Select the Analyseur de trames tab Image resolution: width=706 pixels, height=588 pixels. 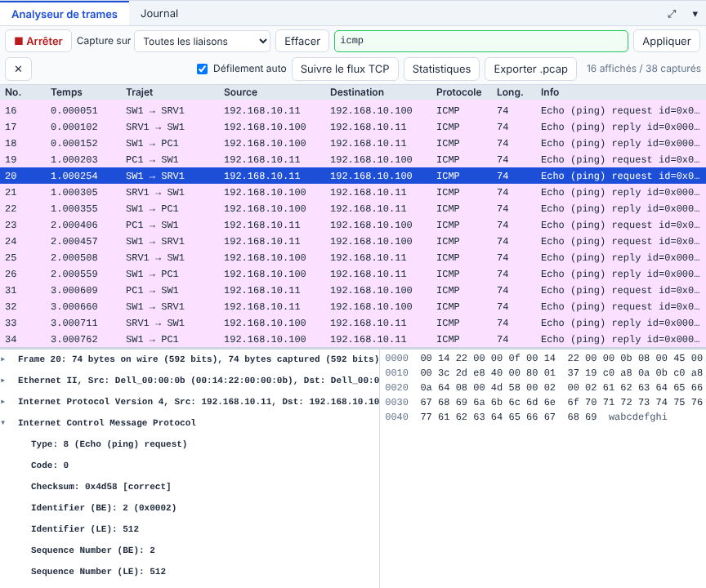click(x=65, y=14)
